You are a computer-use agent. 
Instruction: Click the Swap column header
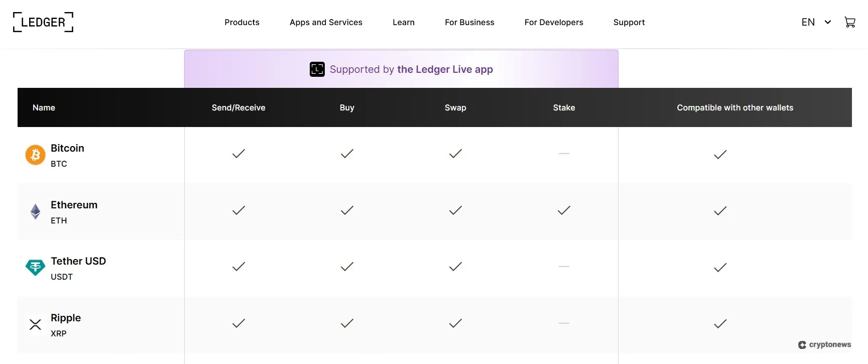point(455,107)
